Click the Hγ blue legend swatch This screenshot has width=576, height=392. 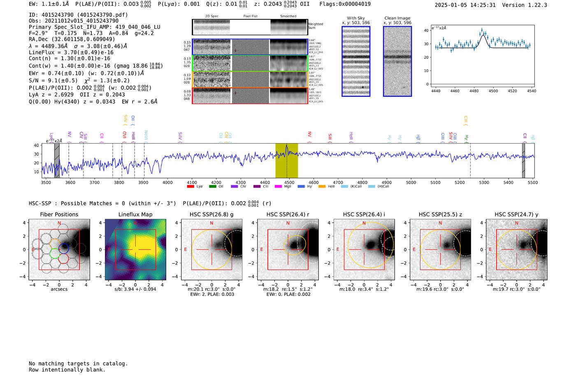pos(301,186)
